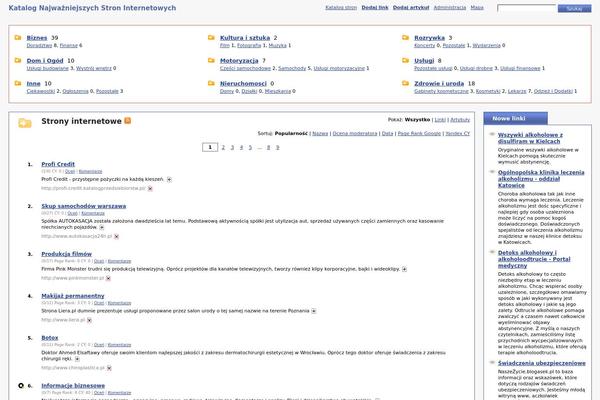Open Komentarze link under Produkcja filmów
Screen dimensions: 600x400
(x=119, y=261)
